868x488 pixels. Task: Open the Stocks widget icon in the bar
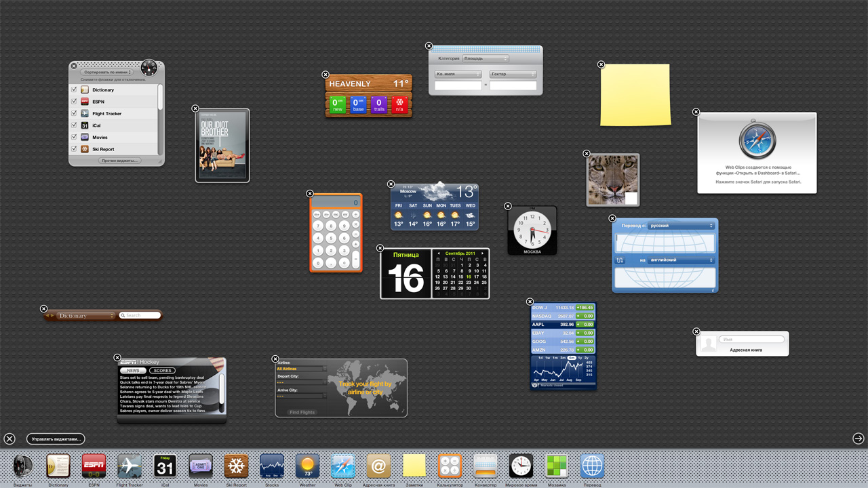[x=272, y=466]
